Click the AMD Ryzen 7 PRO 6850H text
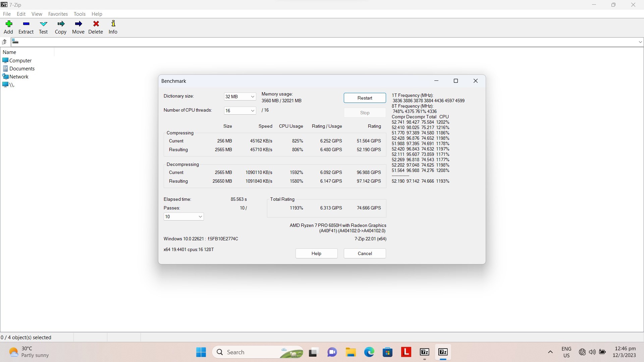The width and height of the screenshot is (644, 362). coord(338,226)
